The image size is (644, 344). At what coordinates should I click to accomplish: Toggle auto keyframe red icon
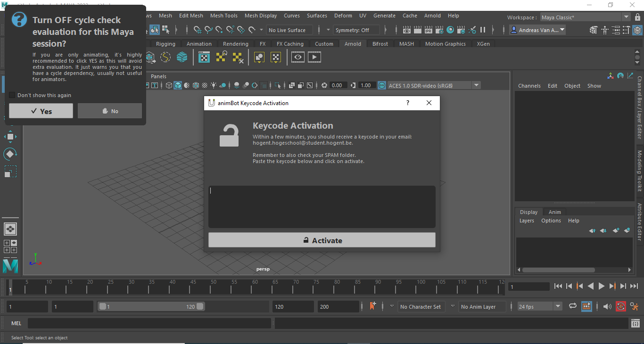click(x=620, y=306)
